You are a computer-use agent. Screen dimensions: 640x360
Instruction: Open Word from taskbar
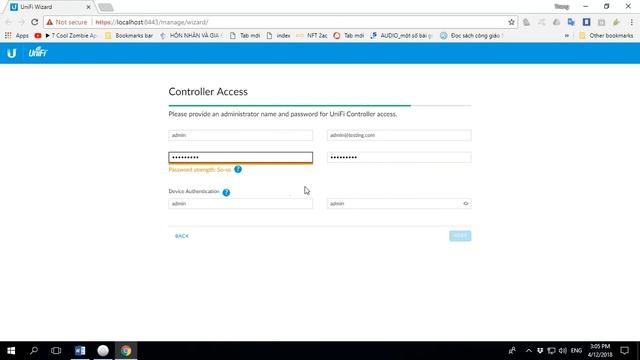(80, 351)
